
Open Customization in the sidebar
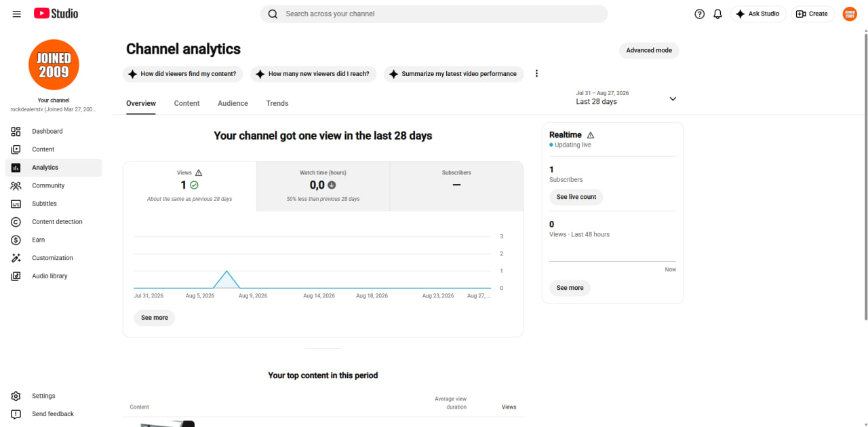[x=54, y=258]
